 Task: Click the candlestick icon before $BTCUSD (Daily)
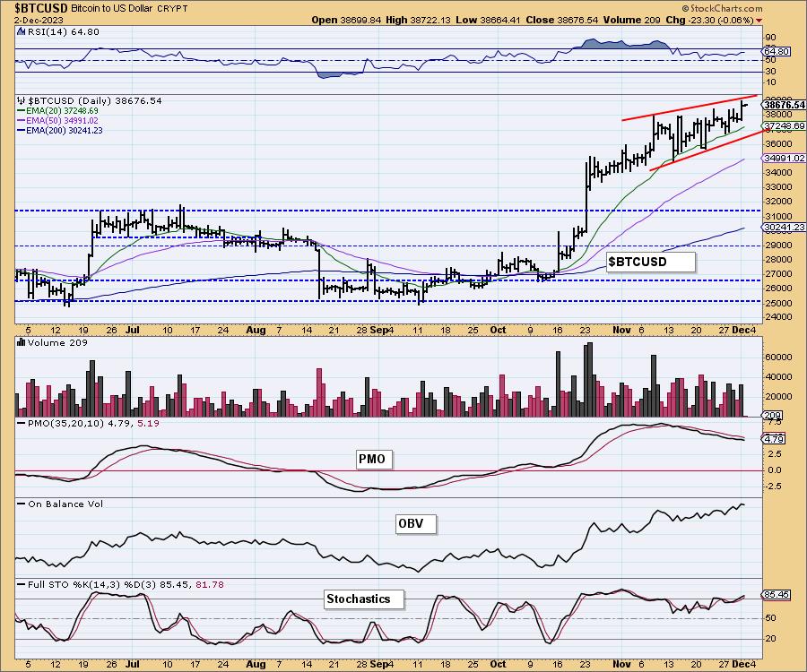(x=22, y=100)
